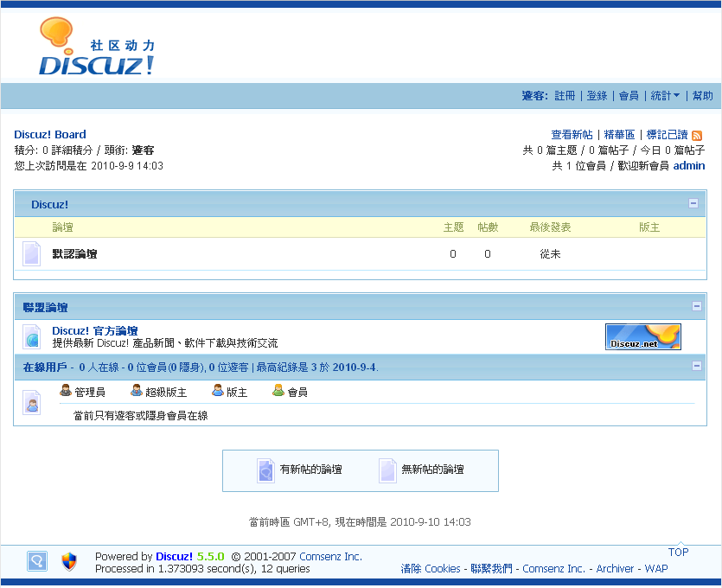Screen dimensions: 722x588
Task: Select 登錄 in the top navigation
Action: (x=596, y=95)
